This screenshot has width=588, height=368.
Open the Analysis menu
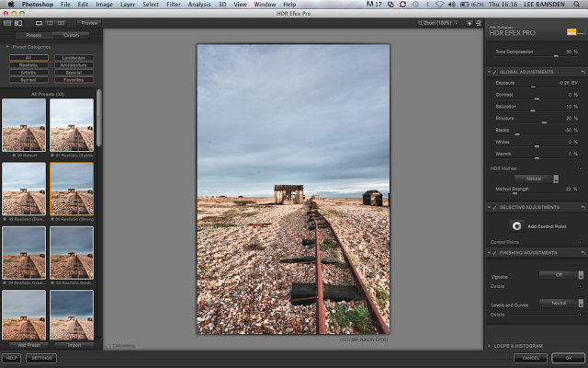(199, 4)
